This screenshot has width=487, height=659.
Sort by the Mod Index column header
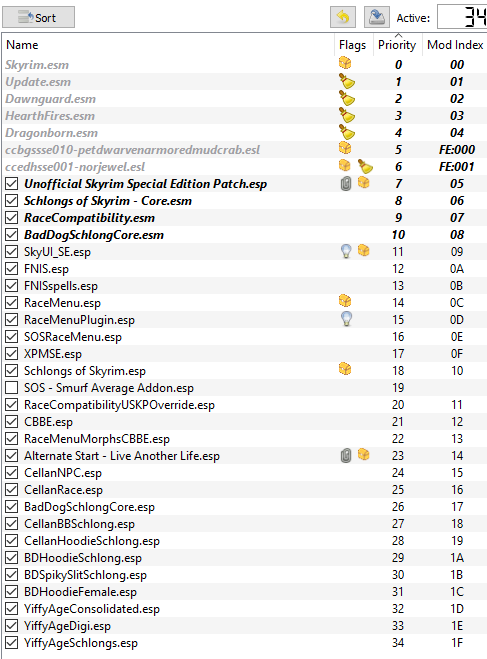pyautogui.click(x=455, y=45)
